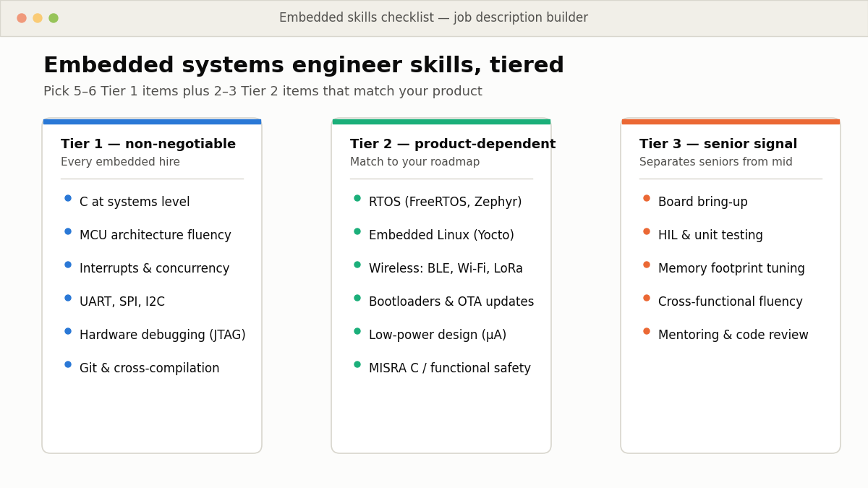
Task: Select 'HIL & unit testing' item
Action: pyautogui.click(x=710, y=236)
